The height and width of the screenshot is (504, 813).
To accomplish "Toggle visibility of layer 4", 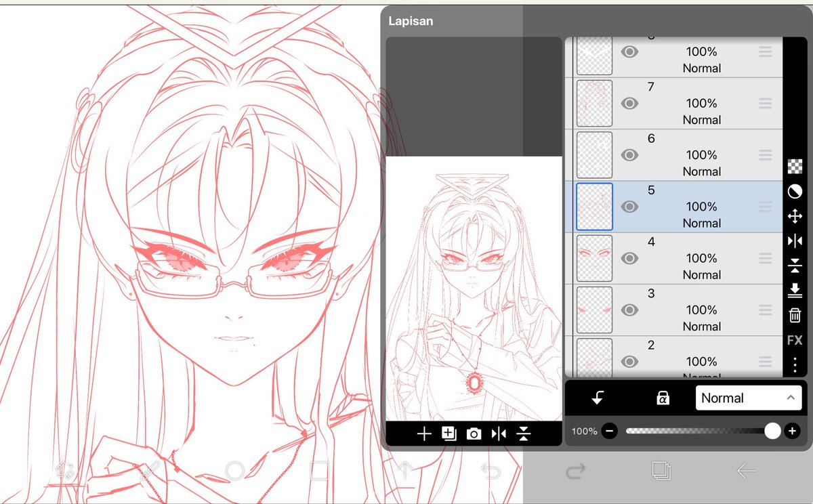I will 629,258.
